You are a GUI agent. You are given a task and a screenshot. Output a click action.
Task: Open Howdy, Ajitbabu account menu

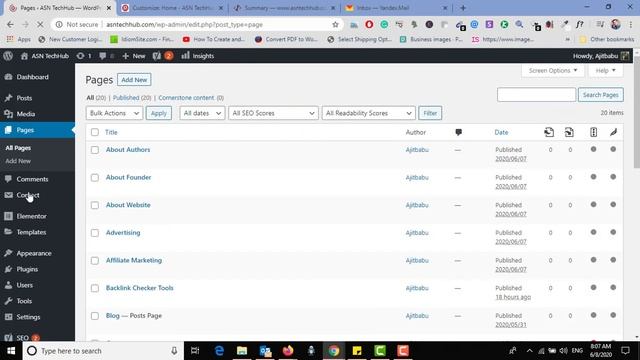[x=601, y=56]
